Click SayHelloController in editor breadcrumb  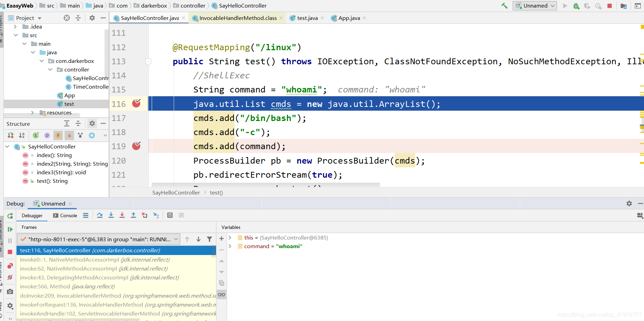(176, 192)
